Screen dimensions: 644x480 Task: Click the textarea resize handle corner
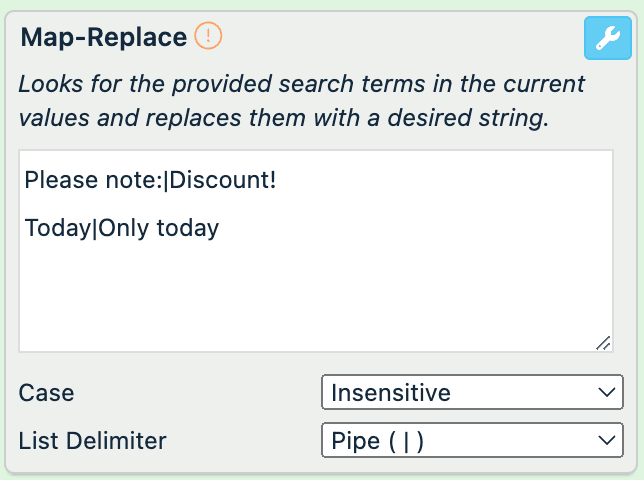603,342
